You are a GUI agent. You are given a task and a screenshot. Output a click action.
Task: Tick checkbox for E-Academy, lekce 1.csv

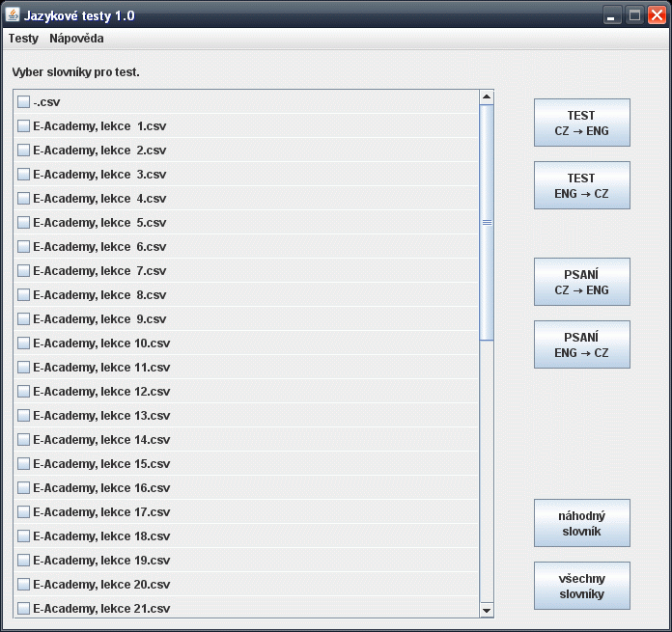pos(23,125)
